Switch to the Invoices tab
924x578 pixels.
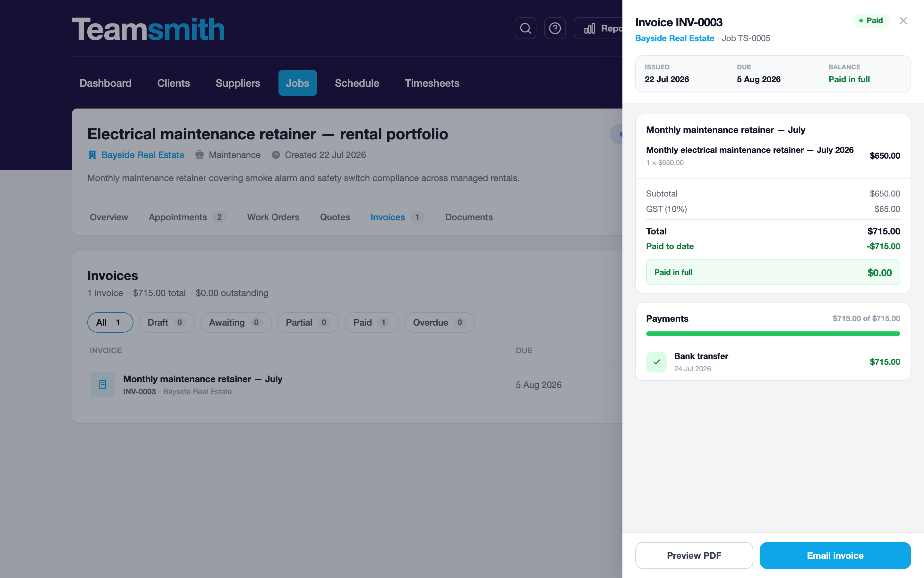(397, 217)
